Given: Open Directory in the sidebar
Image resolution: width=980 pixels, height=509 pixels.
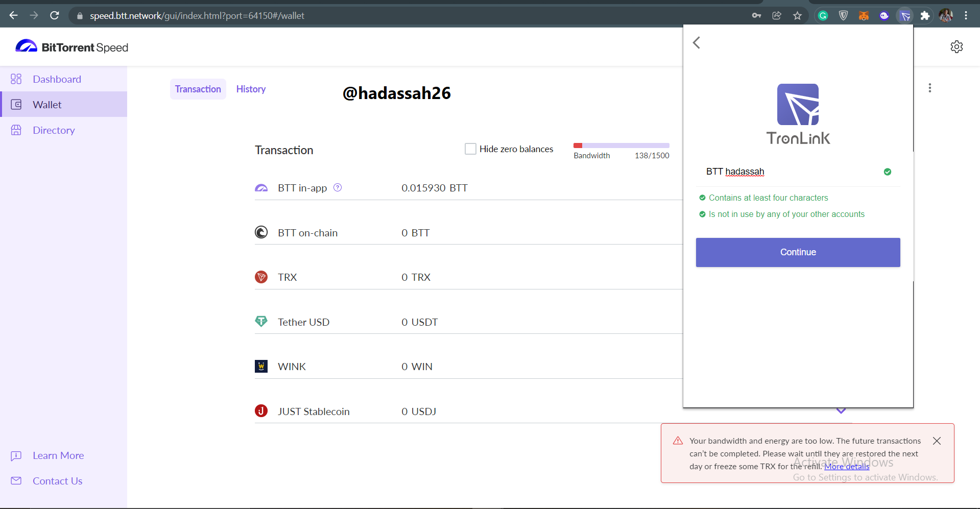Looking at the screenshot, I should coord(63,130).
